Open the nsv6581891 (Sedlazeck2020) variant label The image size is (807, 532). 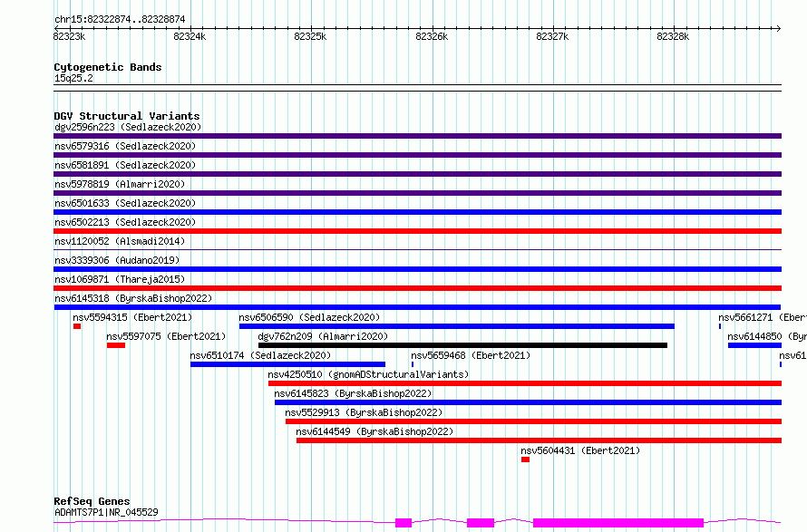click(125, 165)
